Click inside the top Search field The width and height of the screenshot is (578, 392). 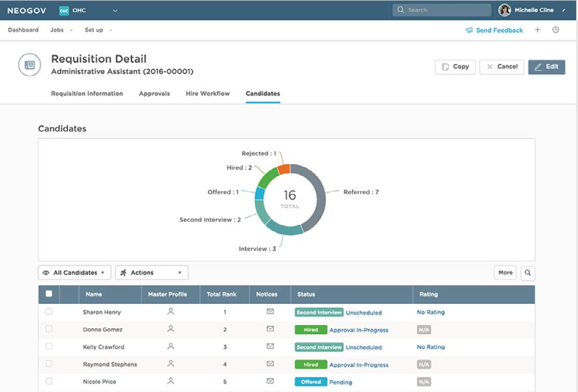point(442,10)
